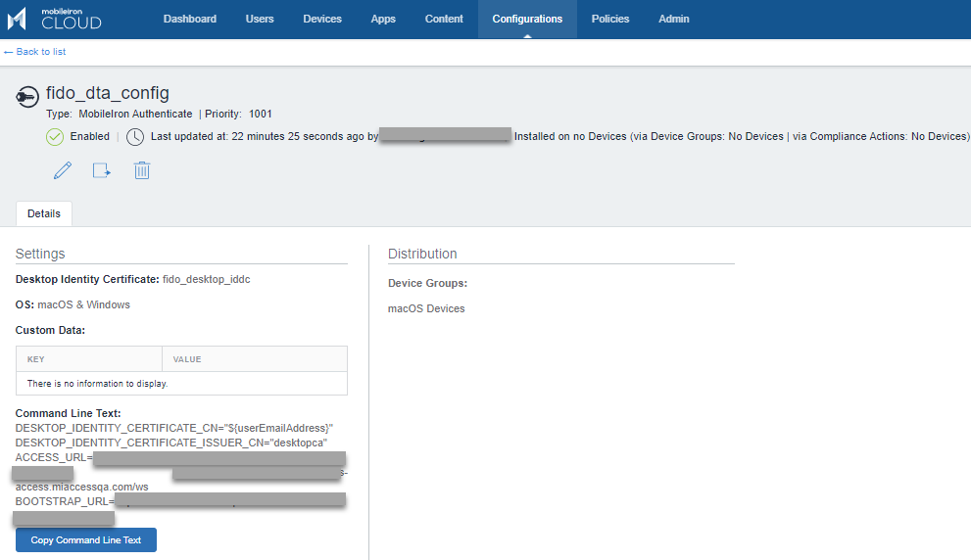Switch to the Content section

(x=444, y=20)
